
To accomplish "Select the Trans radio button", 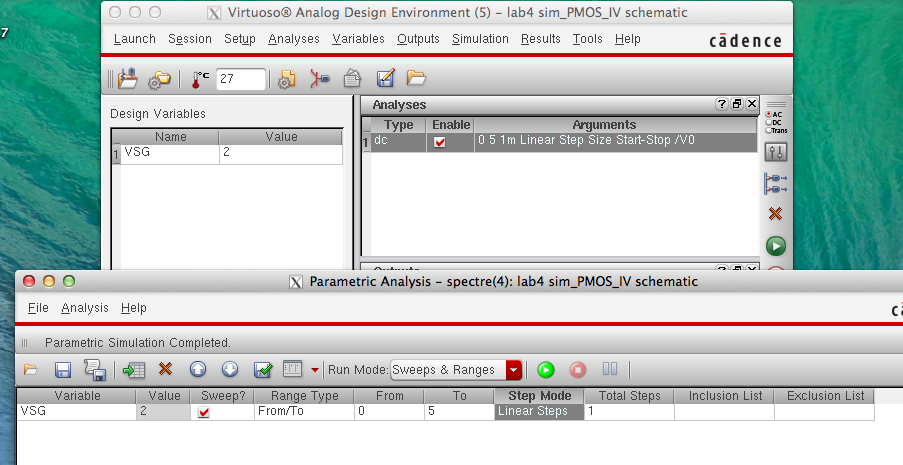I will tap(769, 130).
